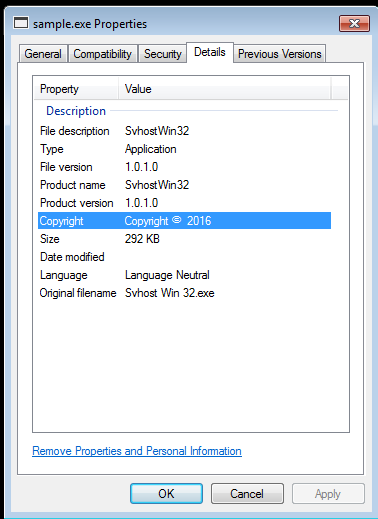Click the grayed Apply button
378x519 pixels.
point(328,493)
